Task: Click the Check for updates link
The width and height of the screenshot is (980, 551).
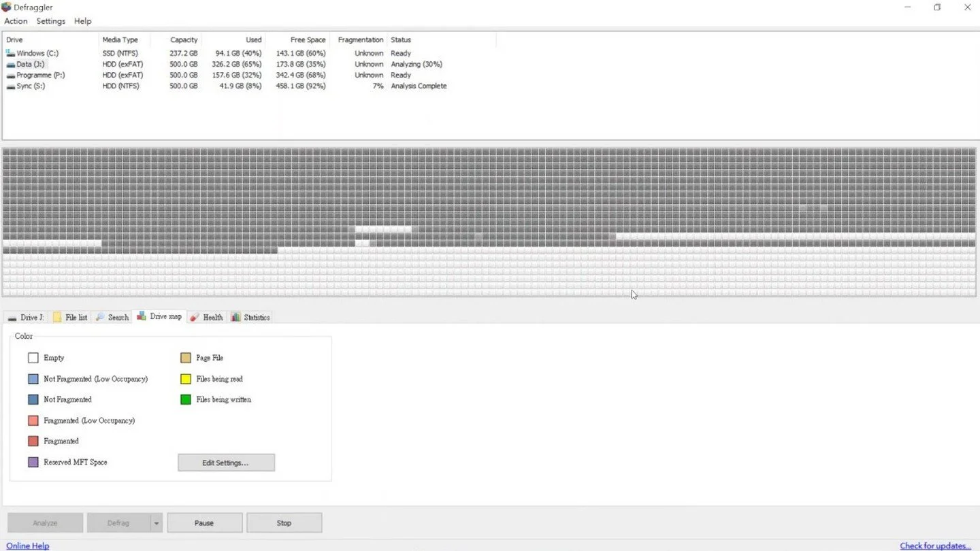Action: (x=936, y=546)
